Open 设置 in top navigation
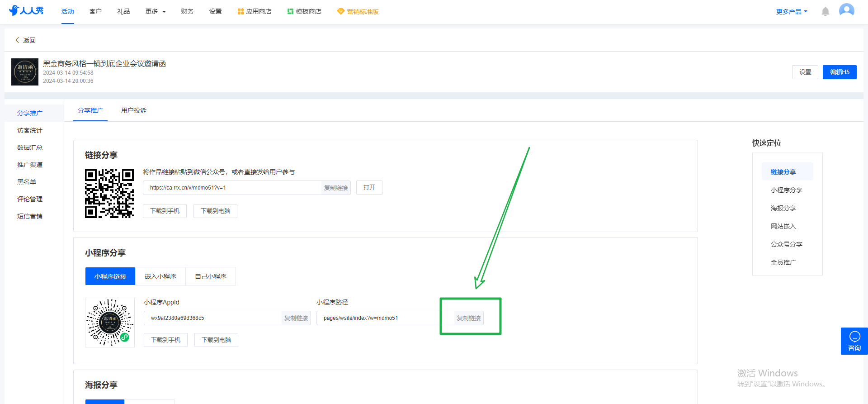 (215, 11)
